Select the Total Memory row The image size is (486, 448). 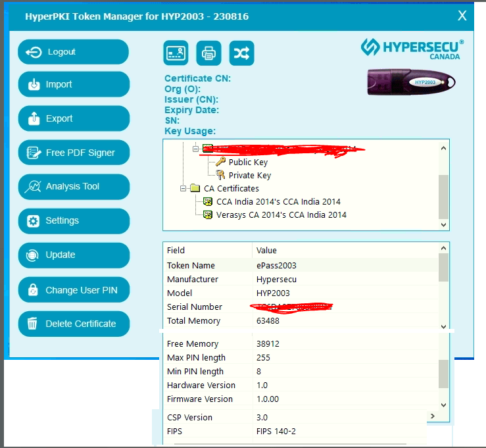[301, 320]
